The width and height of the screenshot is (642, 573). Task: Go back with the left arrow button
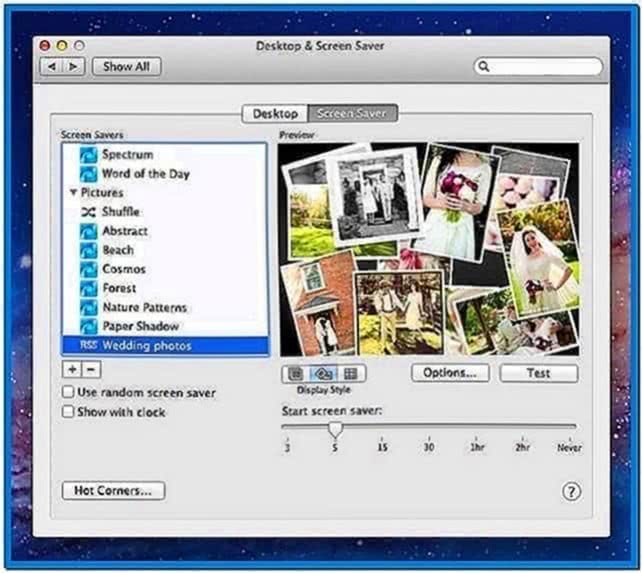51,66
